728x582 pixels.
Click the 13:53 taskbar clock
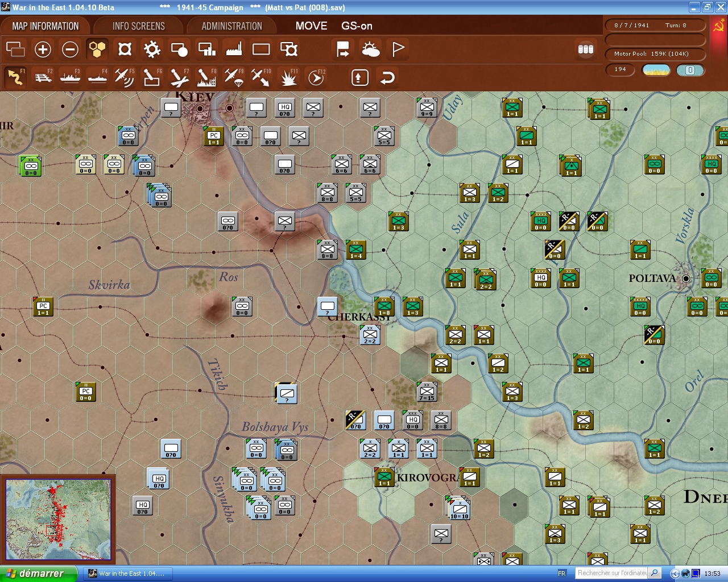[712, 573]
